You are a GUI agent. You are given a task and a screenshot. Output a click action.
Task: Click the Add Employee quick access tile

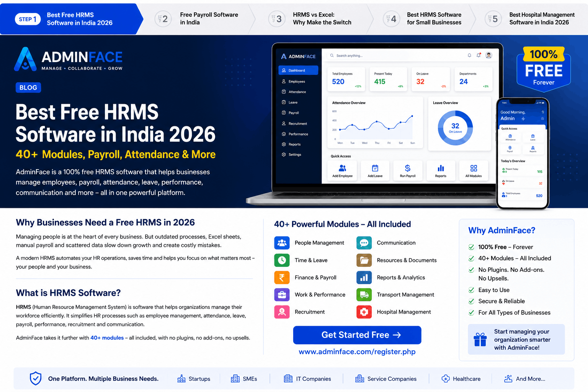pyautogui.click(x=343, y=170)
